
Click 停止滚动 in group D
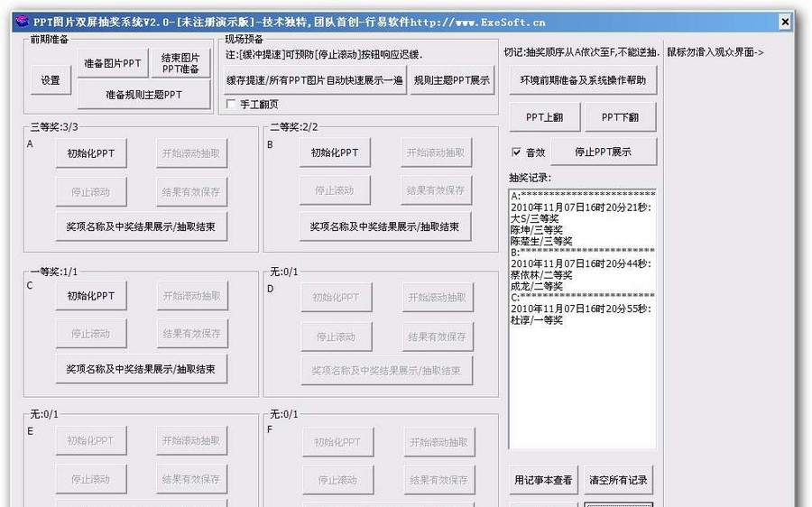point(337,336)
